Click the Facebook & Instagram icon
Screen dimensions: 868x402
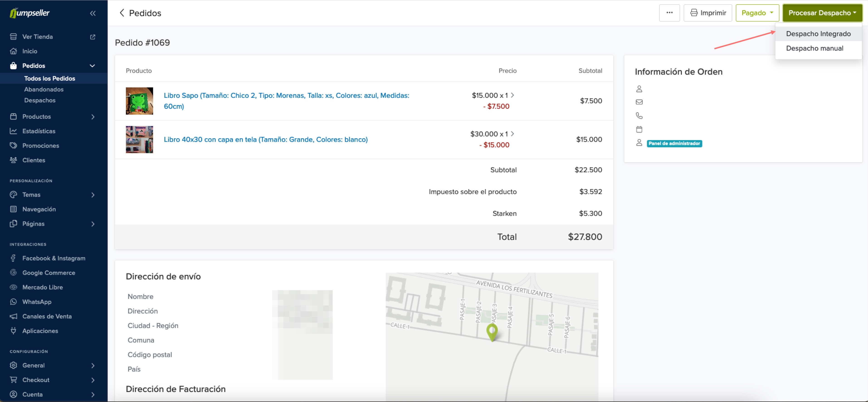(13, 258)
